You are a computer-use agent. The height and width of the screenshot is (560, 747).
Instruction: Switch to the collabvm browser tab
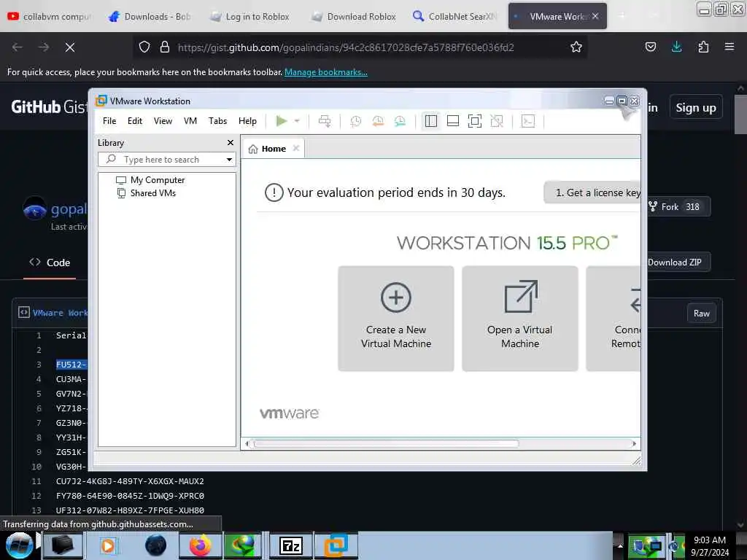[x=49, y=16]
